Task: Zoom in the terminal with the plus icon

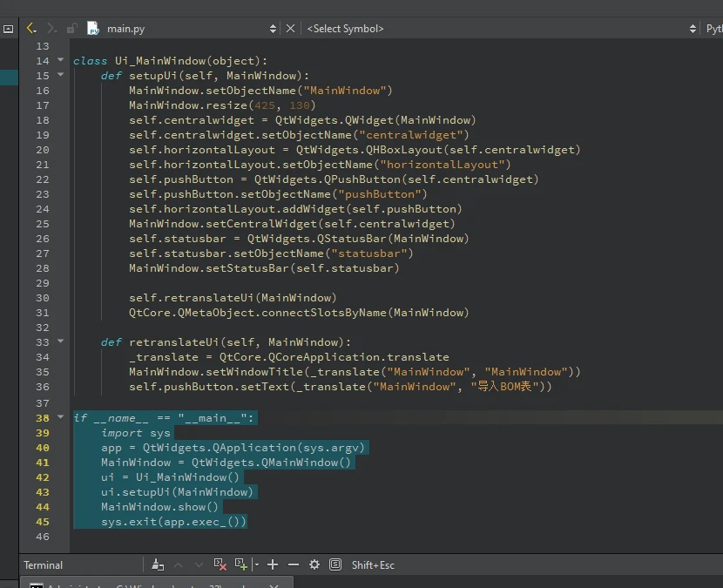Action: point(273,564)
